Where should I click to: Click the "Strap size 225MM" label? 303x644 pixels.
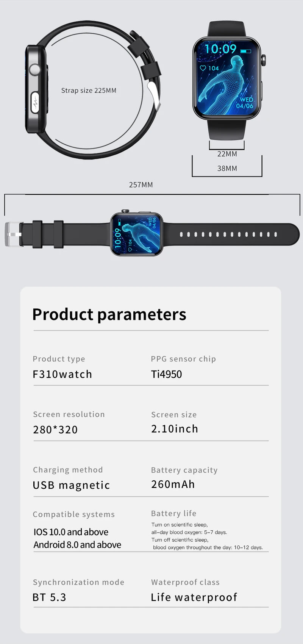click(x=89, y=91)
